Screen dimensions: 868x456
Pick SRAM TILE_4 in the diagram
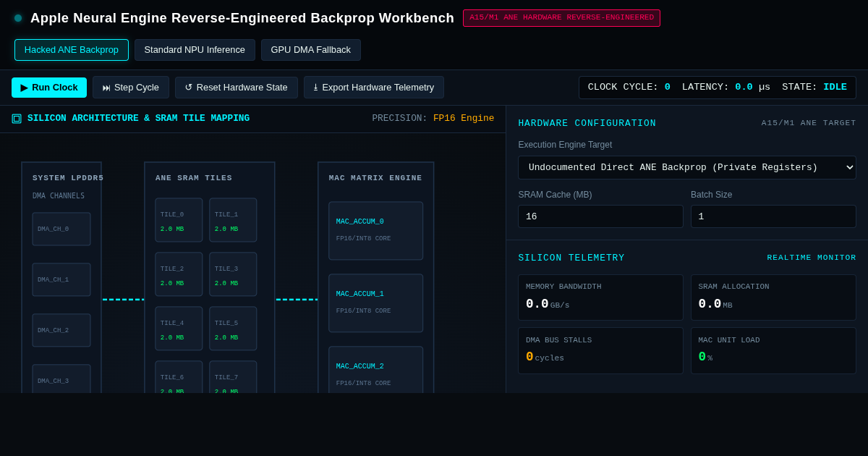pyautogui.click(x=179, y=329)
